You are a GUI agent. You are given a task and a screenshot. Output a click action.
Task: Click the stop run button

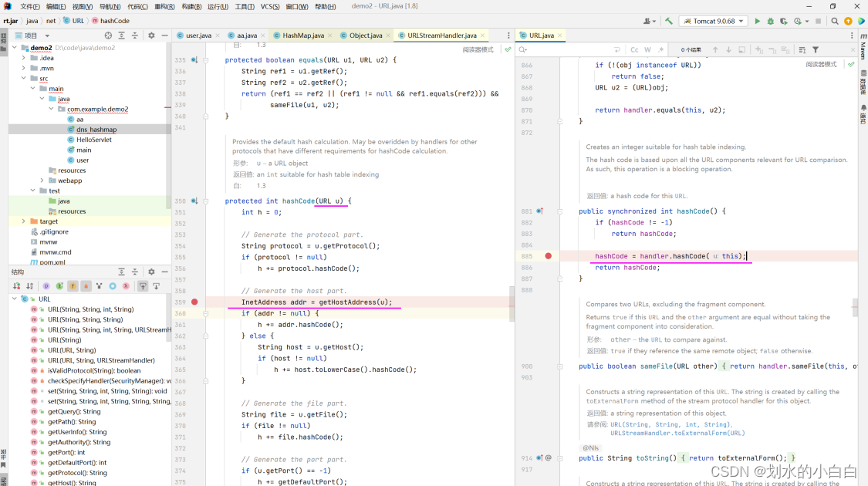[818, 21]
